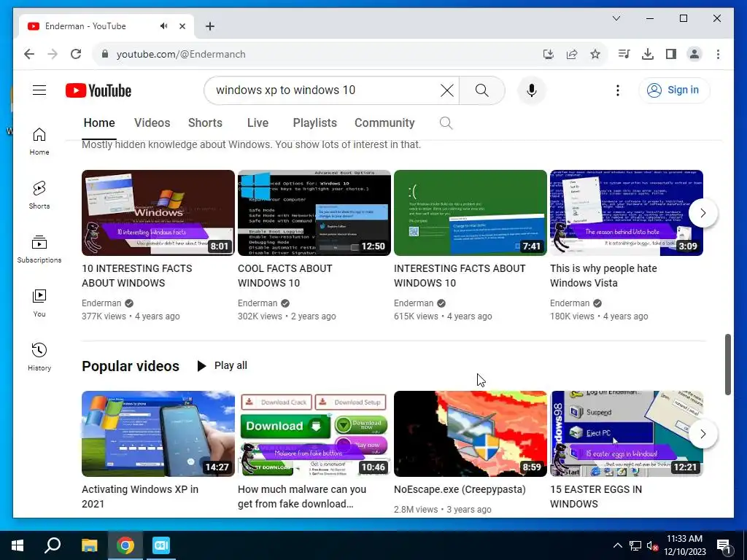Open Subscriptions in the left sidebar
Screen dimensions: 747x560
pyautogui.click(x=39, y=249)
